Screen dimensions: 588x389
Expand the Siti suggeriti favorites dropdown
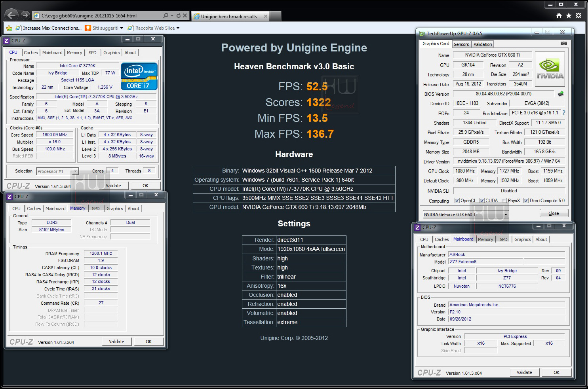pos(122,28)
